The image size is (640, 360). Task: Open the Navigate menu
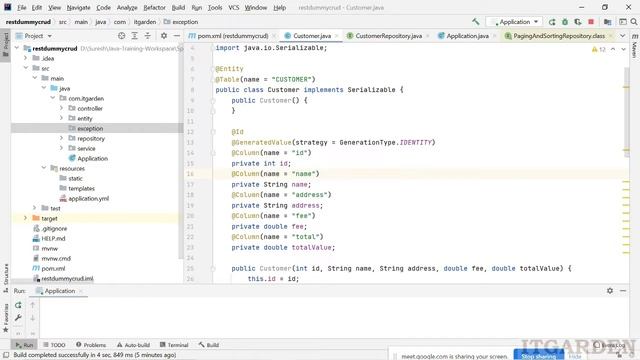tap(78, 7)
